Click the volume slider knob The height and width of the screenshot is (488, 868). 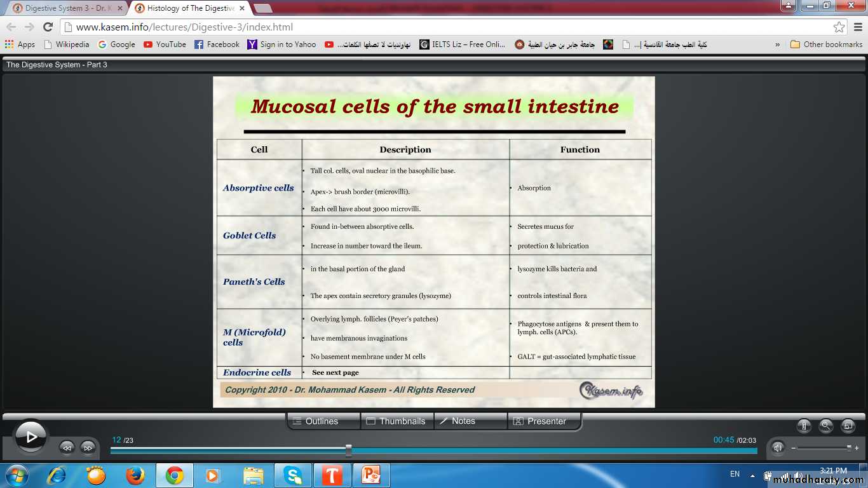849,447
